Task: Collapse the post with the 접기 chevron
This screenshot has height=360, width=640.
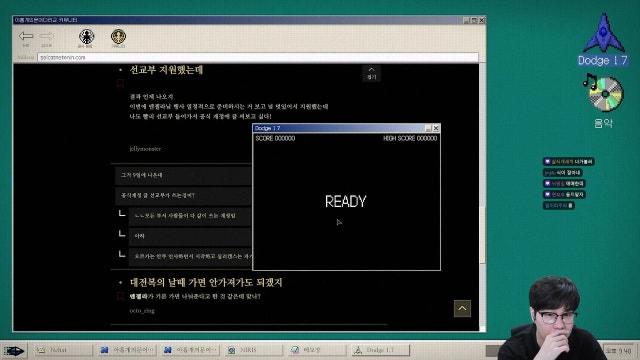Action: pyautogui.click(x=371, y=73)
